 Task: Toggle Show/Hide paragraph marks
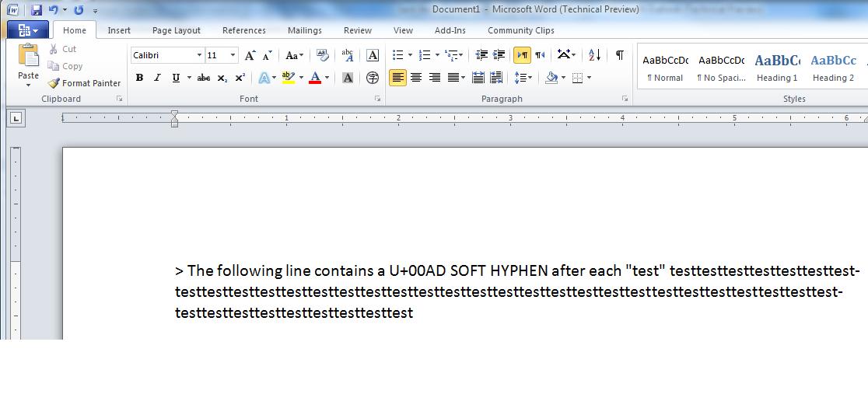tap(619, 55)
